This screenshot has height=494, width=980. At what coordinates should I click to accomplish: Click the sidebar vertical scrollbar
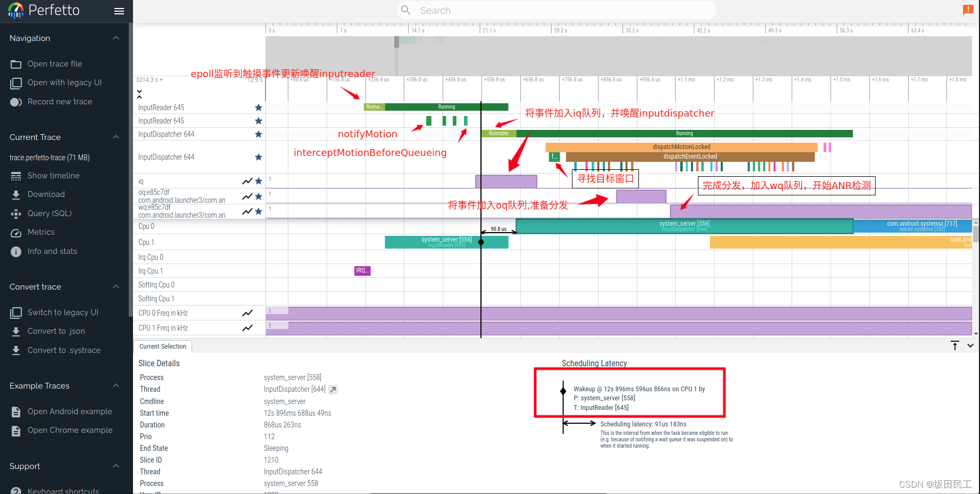click(x=130, y=170)
